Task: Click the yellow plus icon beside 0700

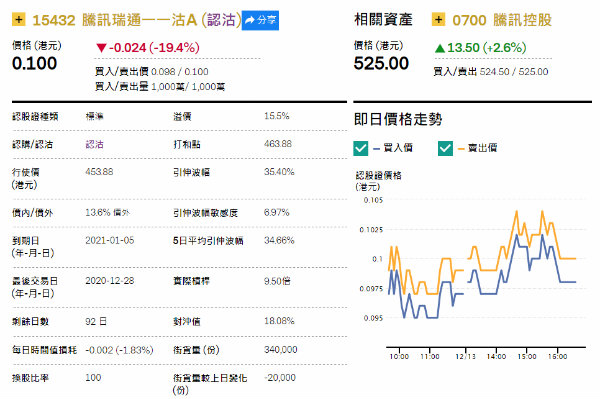Action: coord(439,19)
